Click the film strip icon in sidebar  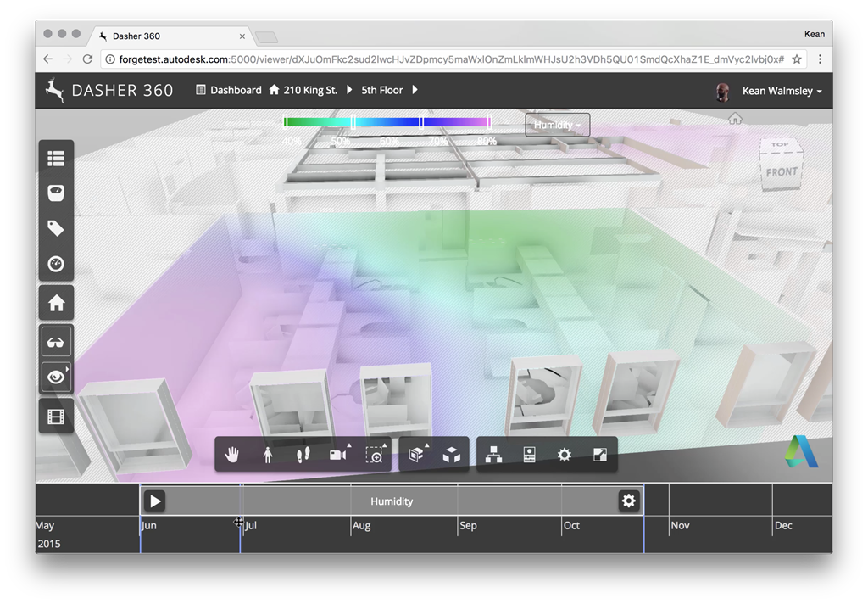pos(57,416)
